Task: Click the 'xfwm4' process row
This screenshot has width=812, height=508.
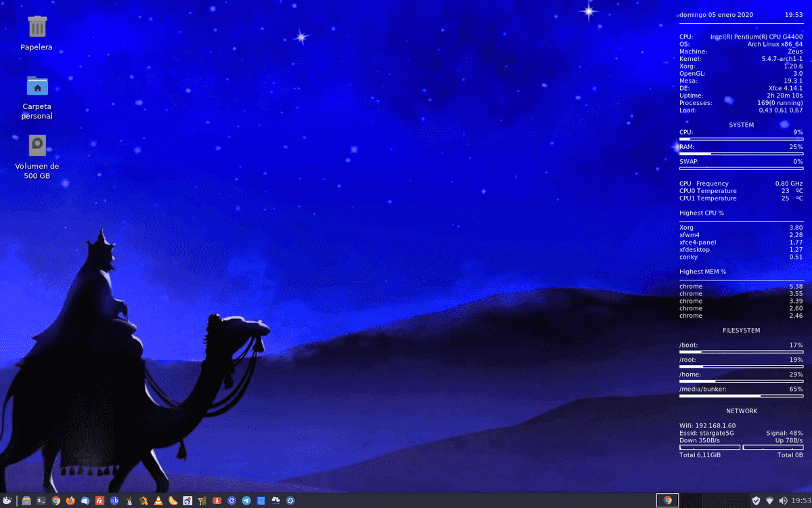Action: pyautogui.click(x=741, y=235)
